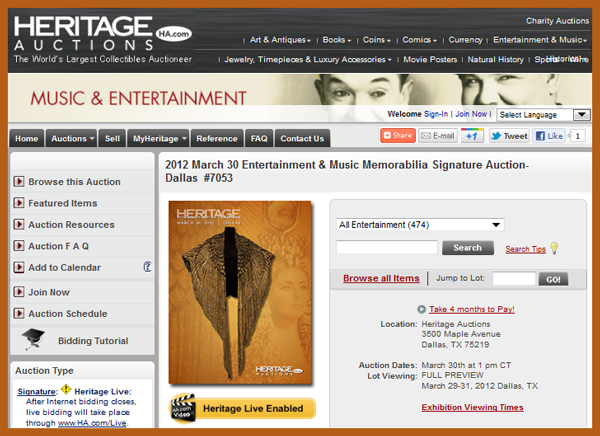Click arrow icon beside Auction Schedule
Screen dimensions: 600x436
pos(19,314)
